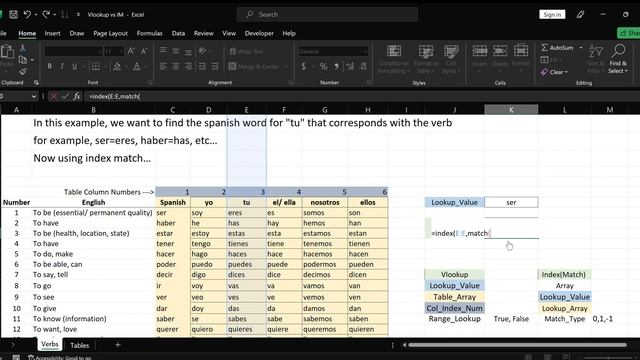Toggle Wrap Text
This screenshot has width=640, height=360.
[x=246, y=51]
